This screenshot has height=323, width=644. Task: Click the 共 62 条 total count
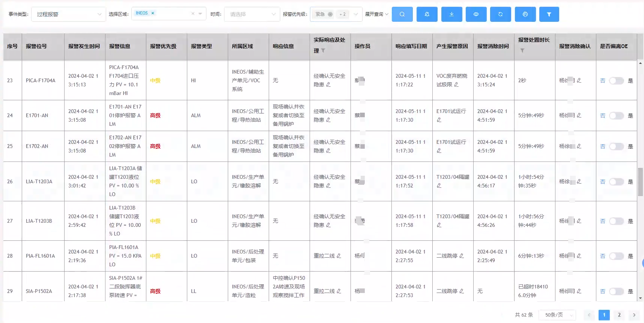point(524,315)
